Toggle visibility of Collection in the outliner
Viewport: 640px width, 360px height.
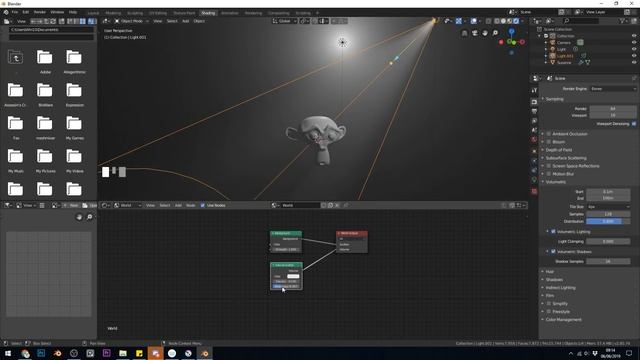tap(634, 36)
